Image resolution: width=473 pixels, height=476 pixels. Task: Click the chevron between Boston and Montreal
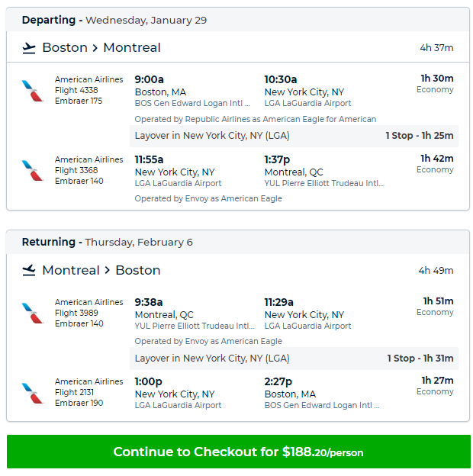(x=95, y=48)
